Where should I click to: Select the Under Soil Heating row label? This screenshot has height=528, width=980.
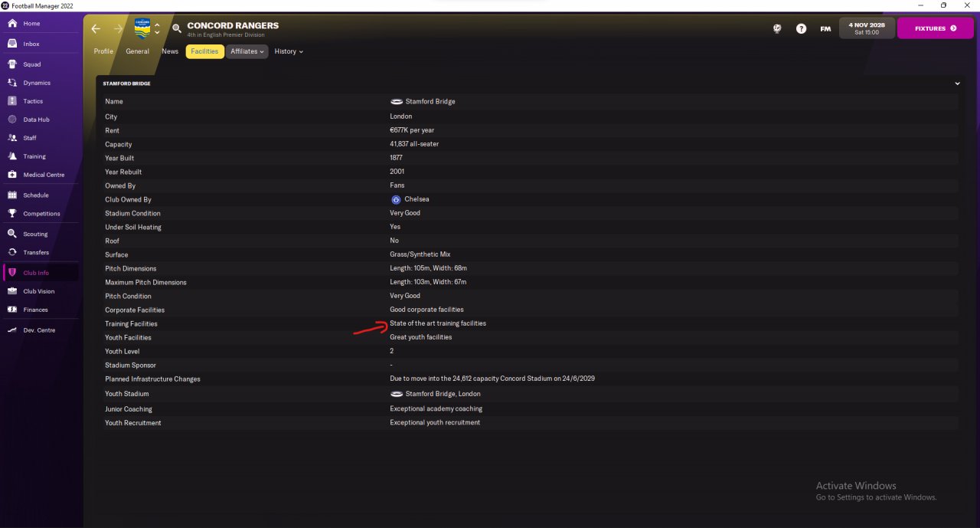click(133, 227)
